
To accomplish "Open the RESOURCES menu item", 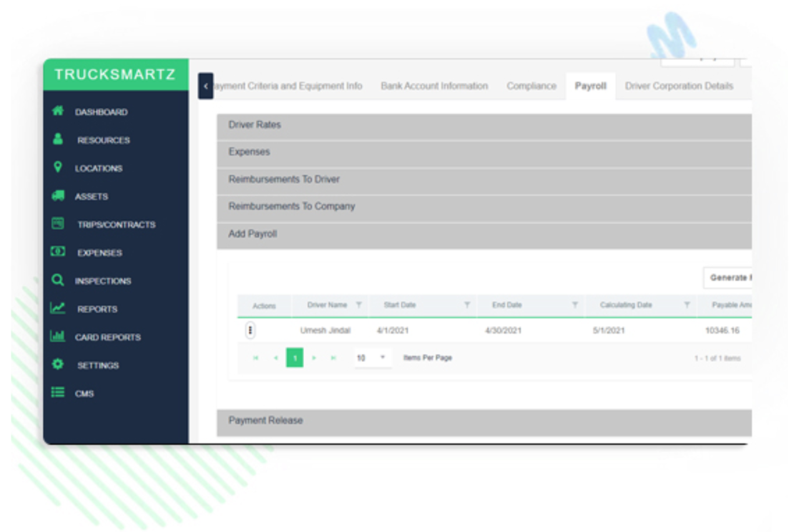I will click(104, 140).
